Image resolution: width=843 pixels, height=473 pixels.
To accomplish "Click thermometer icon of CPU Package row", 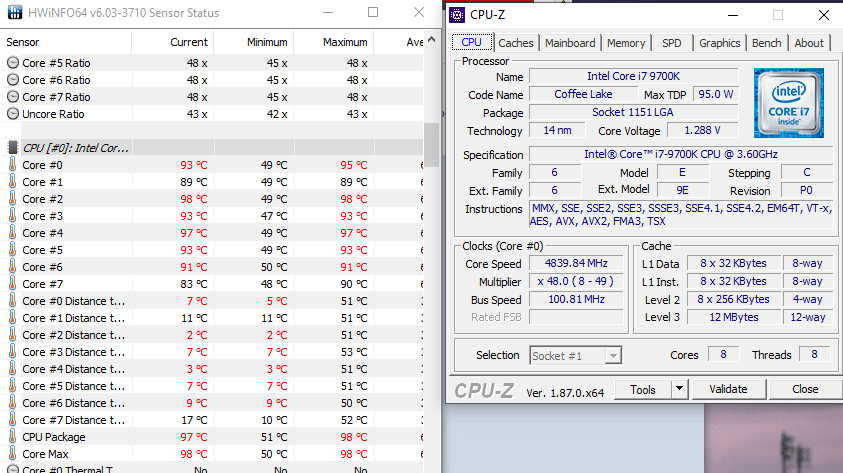I will (x=12, y=437).
